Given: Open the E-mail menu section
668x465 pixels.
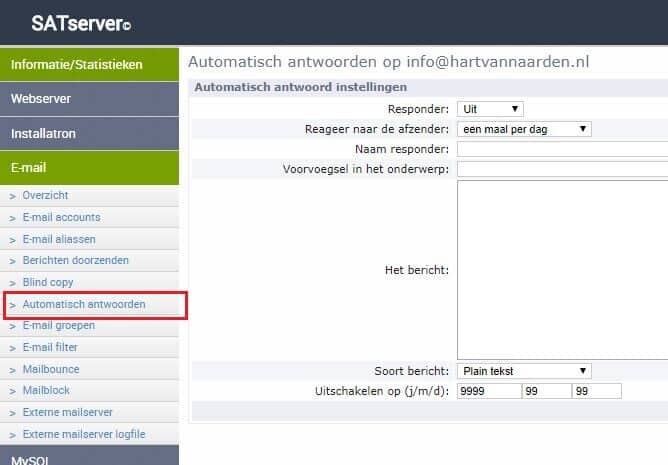Looking at the screenshot, I should tap(89, 168).
